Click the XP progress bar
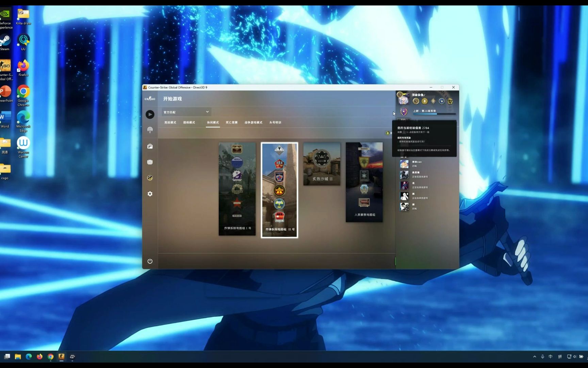The height and width of the screenshot is (368, 588). 434,114
